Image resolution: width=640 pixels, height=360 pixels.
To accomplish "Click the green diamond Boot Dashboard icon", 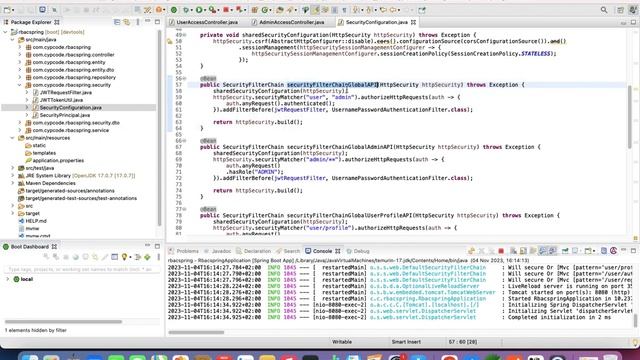I will click(x=147, y=257).
